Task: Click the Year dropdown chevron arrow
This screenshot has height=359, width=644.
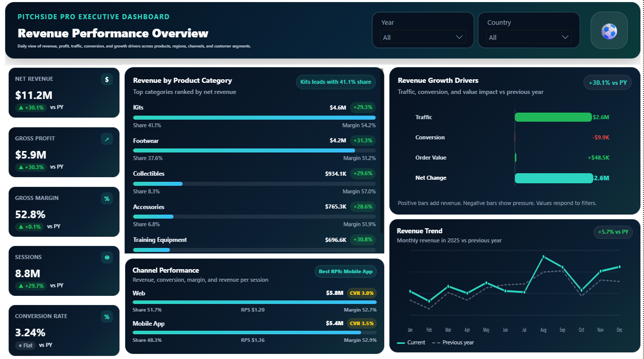Action: click(459, 37)
